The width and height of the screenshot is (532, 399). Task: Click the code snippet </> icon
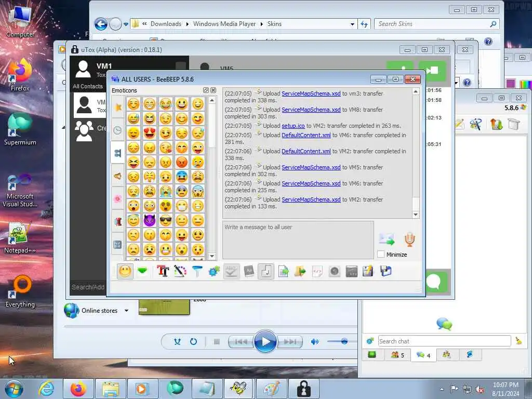click(x=317, y=271)
